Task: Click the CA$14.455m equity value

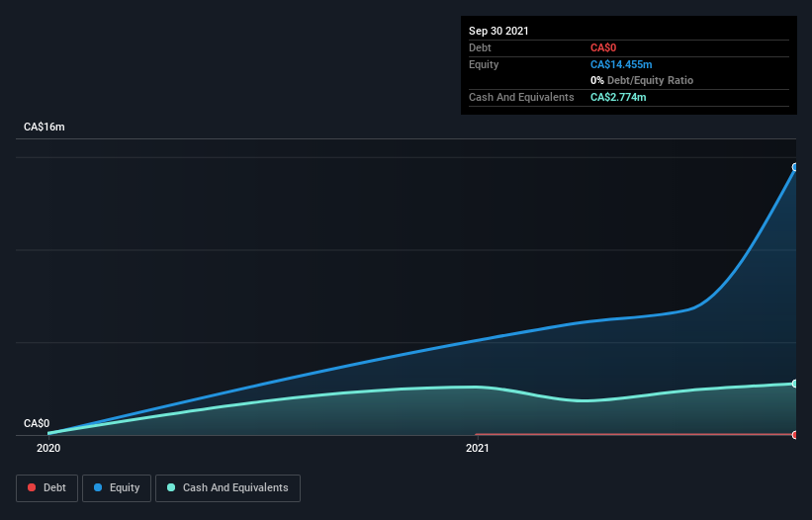Action: pyautogui.click(x=621, y=64)
